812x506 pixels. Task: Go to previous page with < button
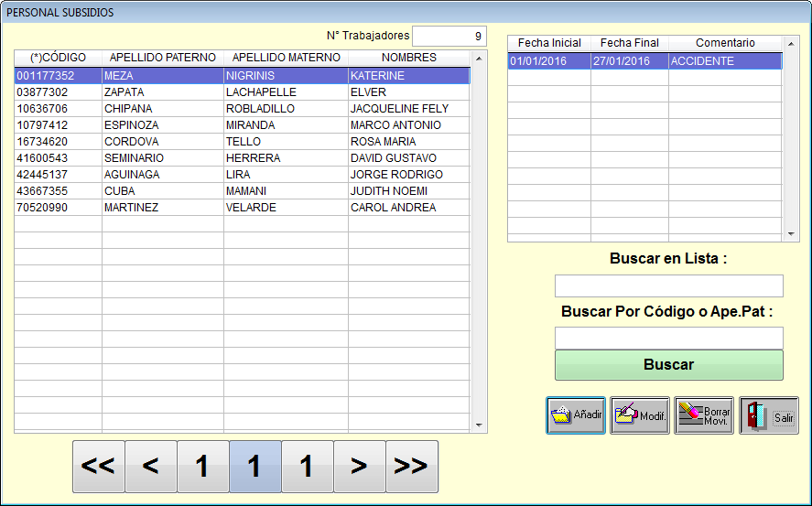click(150, 467)
